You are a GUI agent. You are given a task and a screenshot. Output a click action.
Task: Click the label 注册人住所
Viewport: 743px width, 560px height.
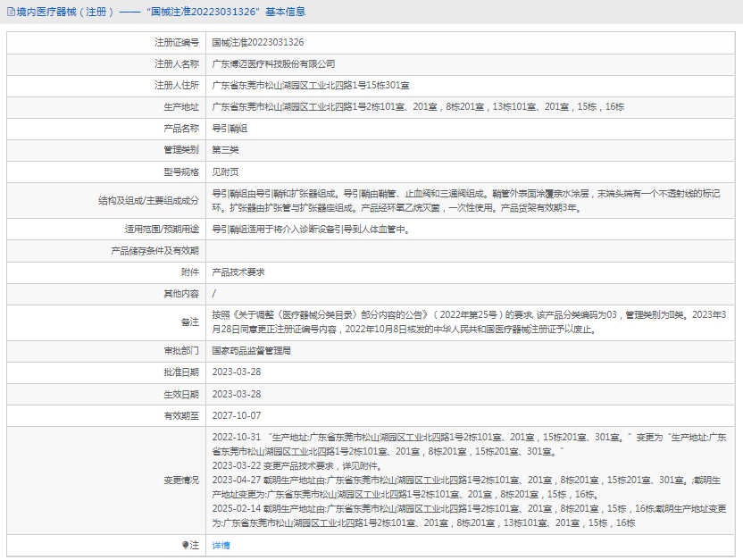point(177,85)
